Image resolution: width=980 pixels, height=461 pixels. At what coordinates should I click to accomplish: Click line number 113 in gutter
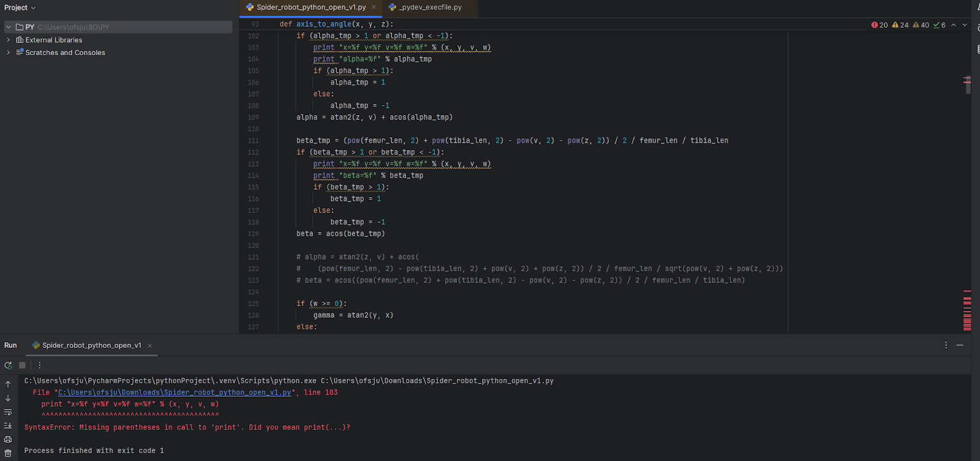[253, 163]
